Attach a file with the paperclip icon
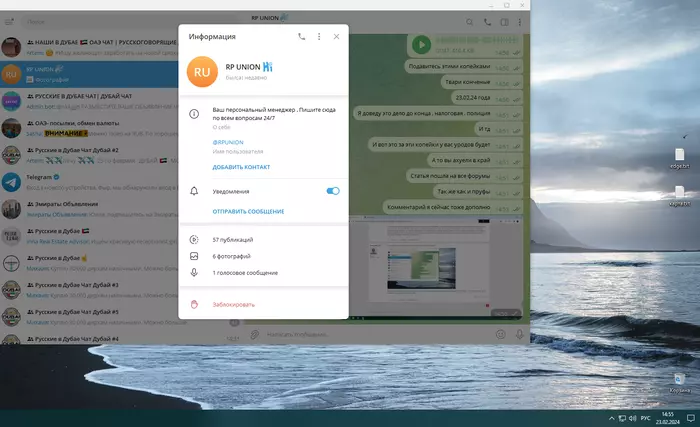The height and width of the screenshot is (427, 700). [x=254, y=334]
